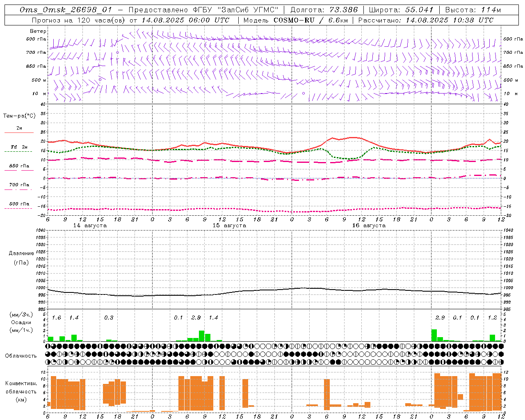The image size is (525, 420).
Task: Select the 'Облачность' cloud cover label
Action: pos(21,356)
